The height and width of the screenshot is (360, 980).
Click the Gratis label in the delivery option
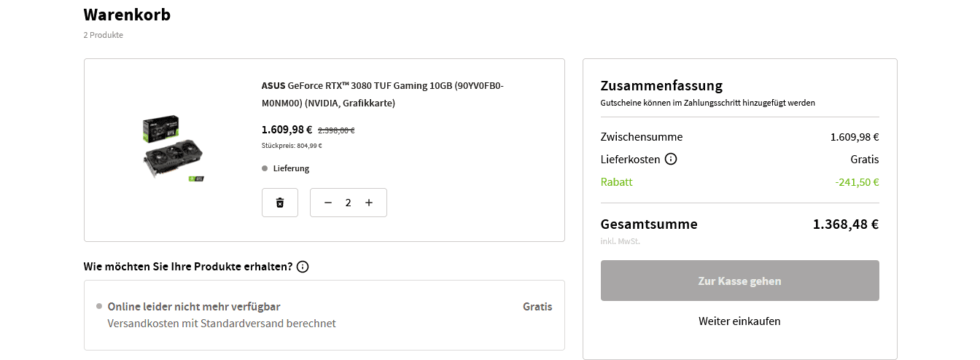pyautogui.click(x=537, y=307)
